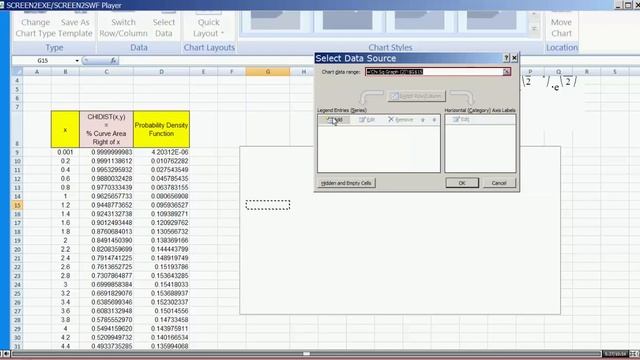Collapse dialog via range selector icon
The width and height of the screenshot is (640, 360).
click(507, 72)
